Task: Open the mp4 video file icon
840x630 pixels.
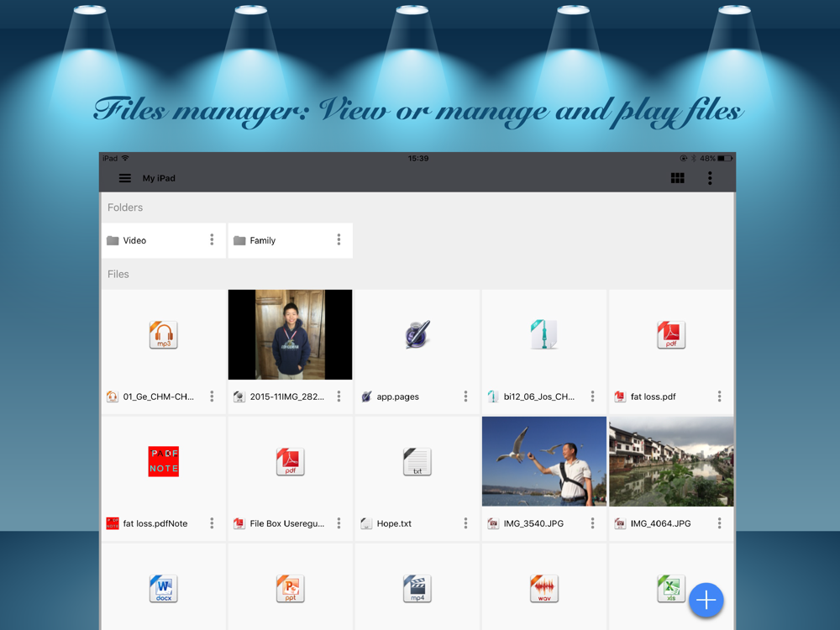Action: tap(417, 588)
